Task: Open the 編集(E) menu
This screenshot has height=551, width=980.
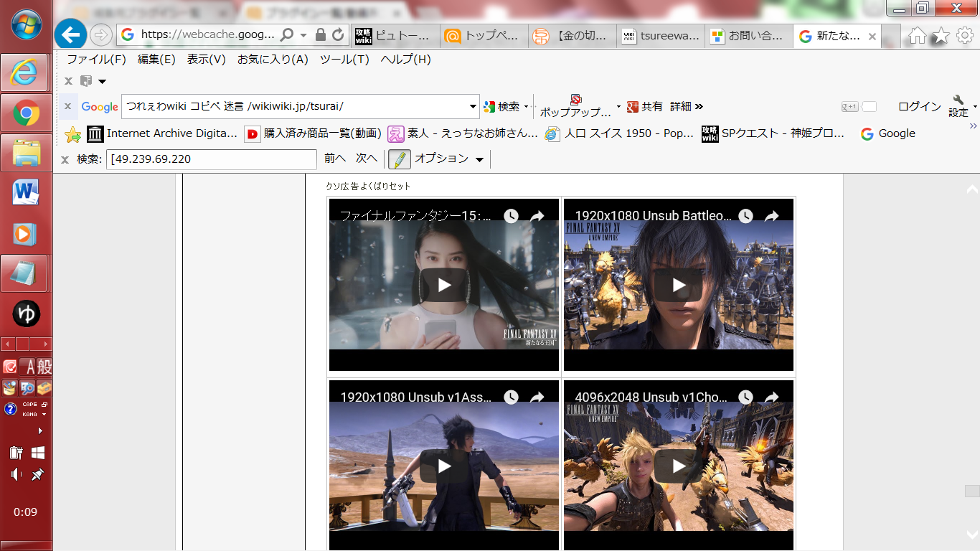Action: (156, 60)
